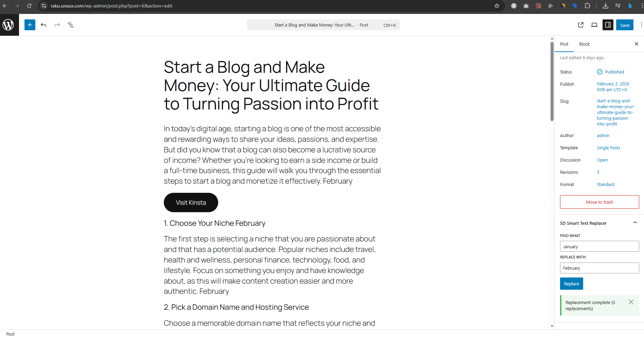The height and width of the screenshot is (338, 644).
Task: Bookmark this page with the star icon
Action: click(497, 6)
